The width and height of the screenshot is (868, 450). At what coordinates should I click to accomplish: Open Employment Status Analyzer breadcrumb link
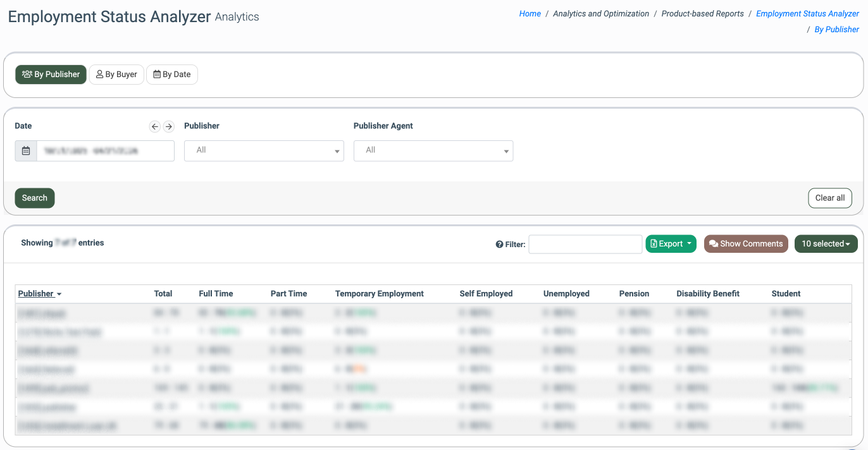coord(807,14)
